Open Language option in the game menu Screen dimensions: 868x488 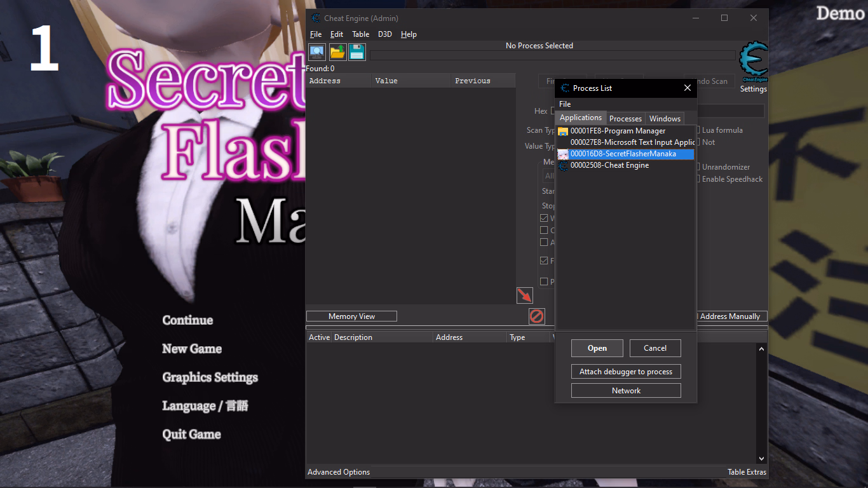205,406
